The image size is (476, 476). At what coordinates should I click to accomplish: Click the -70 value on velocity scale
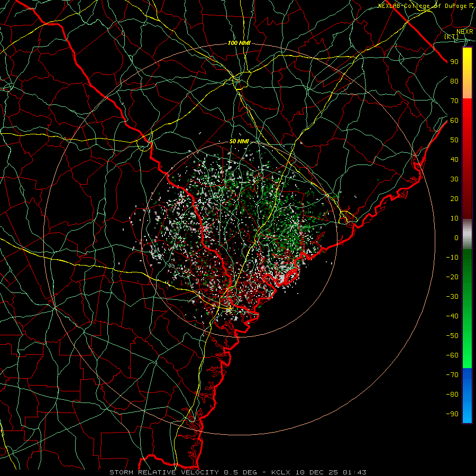452,375
